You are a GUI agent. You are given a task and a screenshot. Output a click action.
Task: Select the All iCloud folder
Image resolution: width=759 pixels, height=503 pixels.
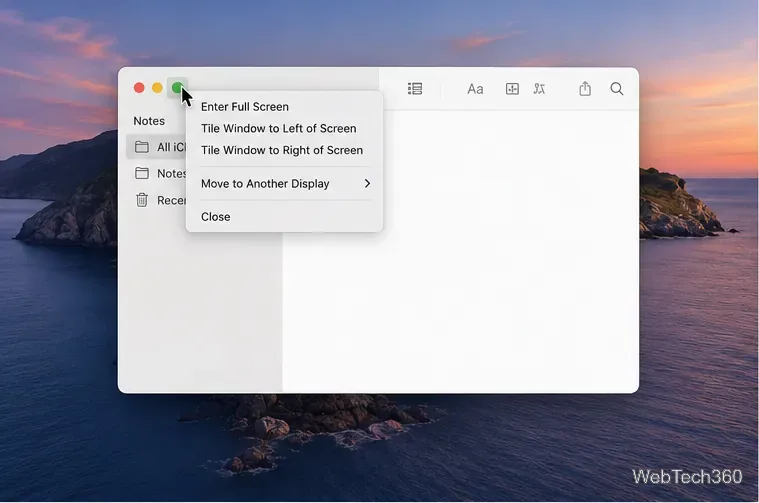(156, 147)
